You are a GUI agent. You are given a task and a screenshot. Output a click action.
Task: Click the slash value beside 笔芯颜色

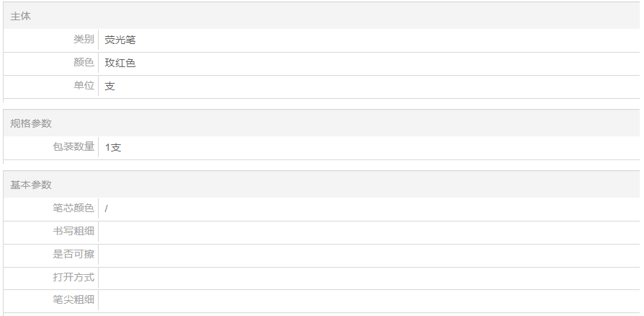106,209
